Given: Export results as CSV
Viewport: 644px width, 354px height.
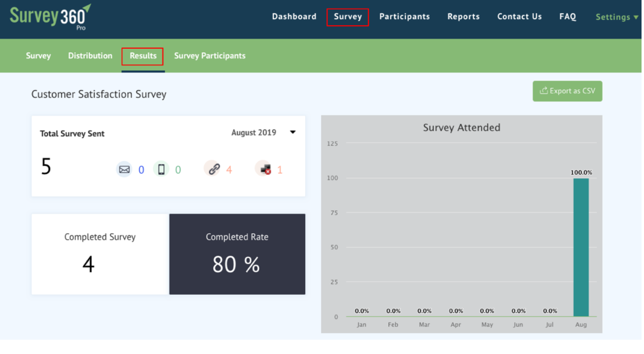Looking at the screenshot, I should [x=567, y=91].
